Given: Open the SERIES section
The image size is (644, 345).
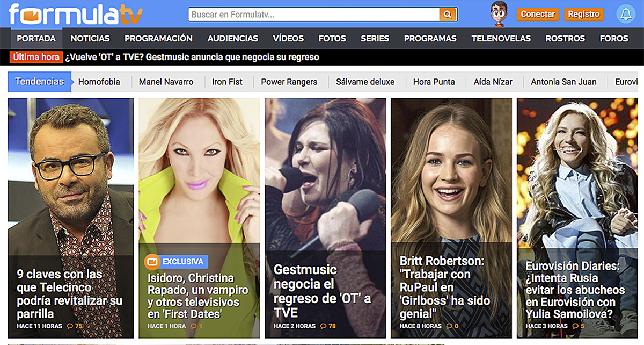Looking at the screenshot, I should click(x=375, y=39).
